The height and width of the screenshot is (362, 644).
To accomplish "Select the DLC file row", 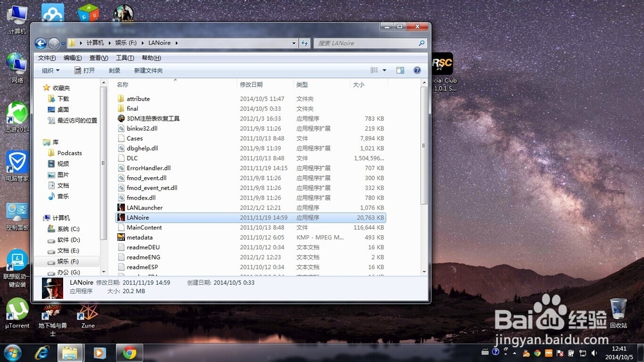I will (x=251, y=158).
